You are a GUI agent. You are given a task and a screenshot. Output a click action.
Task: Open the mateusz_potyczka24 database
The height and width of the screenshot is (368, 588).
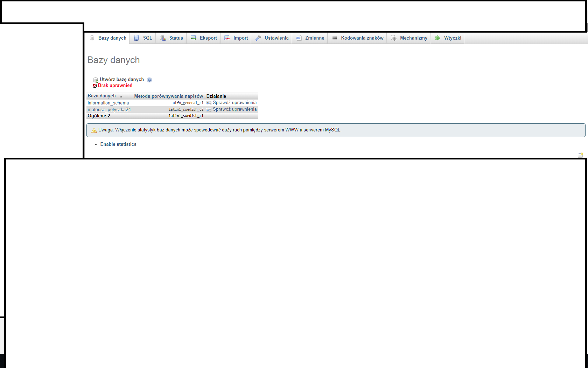point(109,110)
